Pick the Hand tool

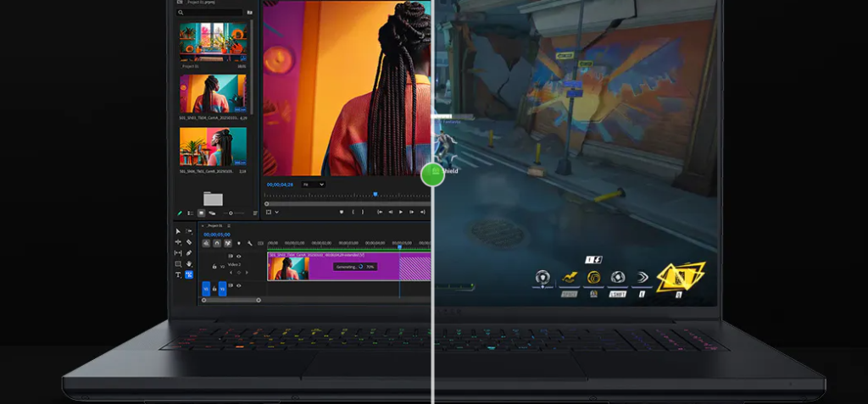(x=189, y=264)
